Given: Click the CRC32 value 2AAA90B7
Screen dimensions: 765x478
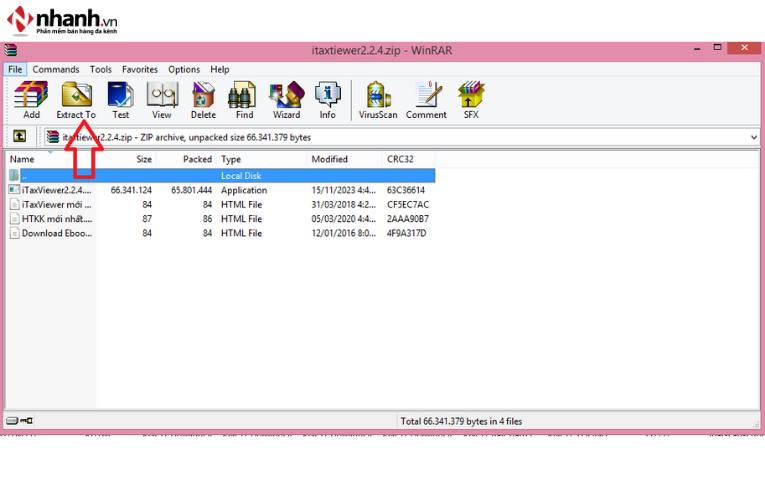Looking at the screenshot, I should click(x=408, y=219).
